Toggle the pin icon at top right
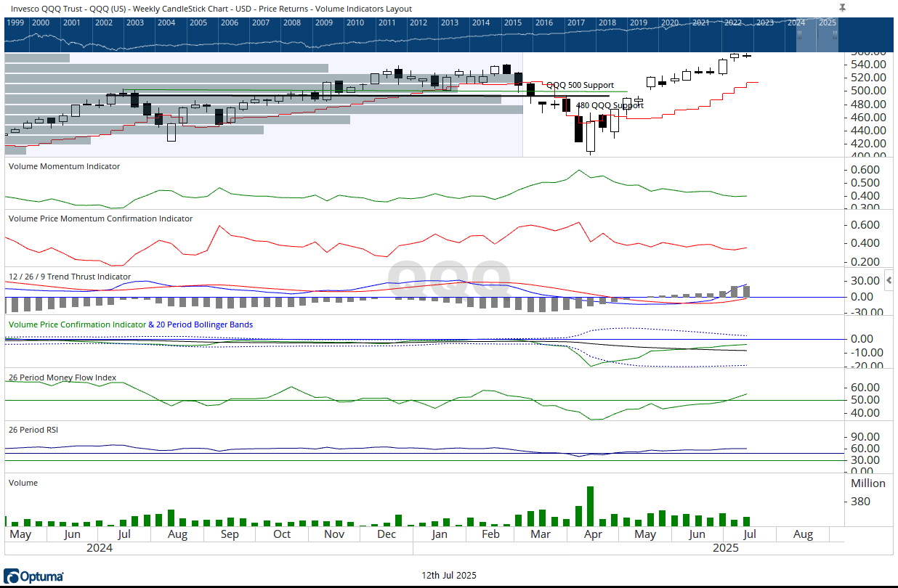Screen dimensions: 898x588 click(843, 7)
